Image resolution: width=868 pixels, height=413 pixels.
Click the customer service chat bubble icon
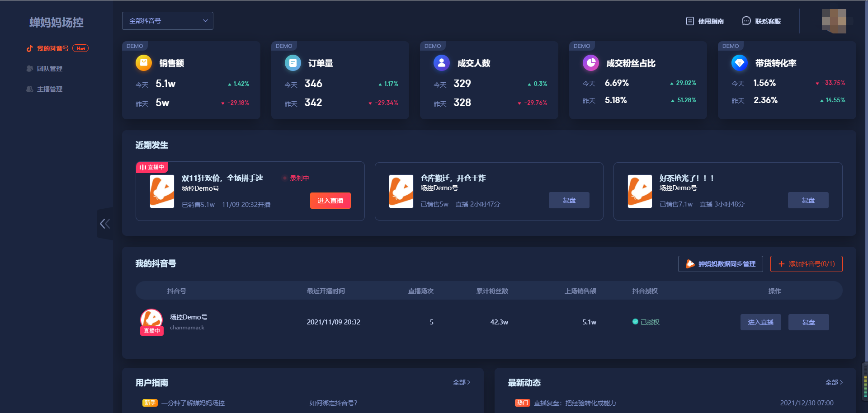click(x=746, y=21)
